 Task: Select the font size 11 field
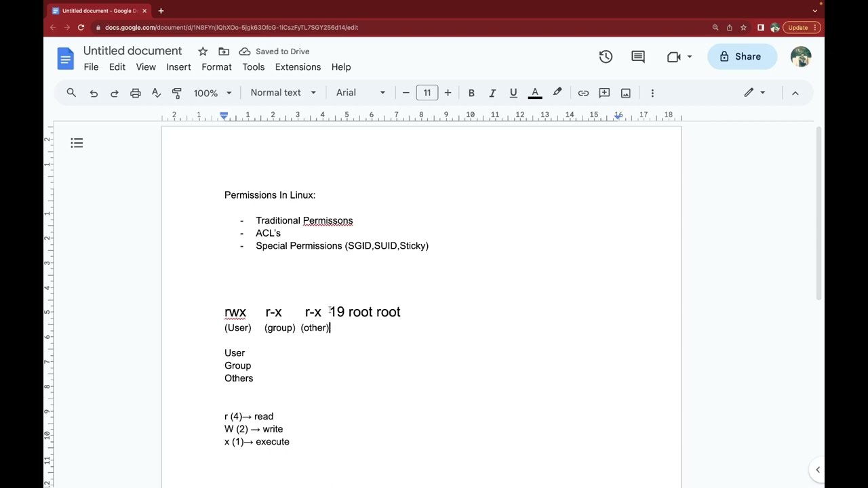tap(427, 93)
